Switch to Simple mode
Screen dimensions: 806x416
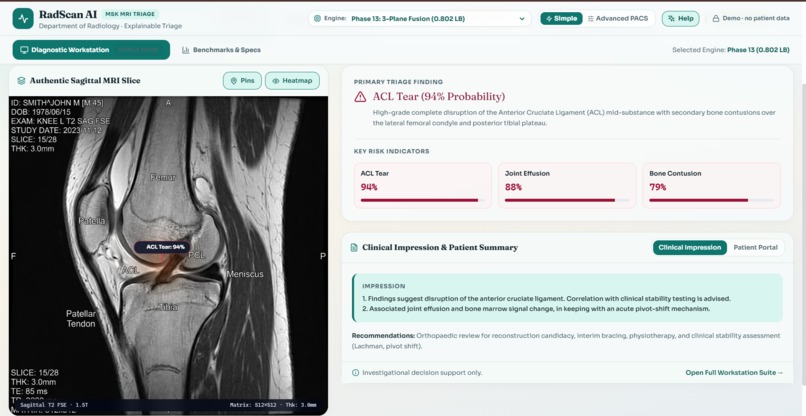(561, 19)
